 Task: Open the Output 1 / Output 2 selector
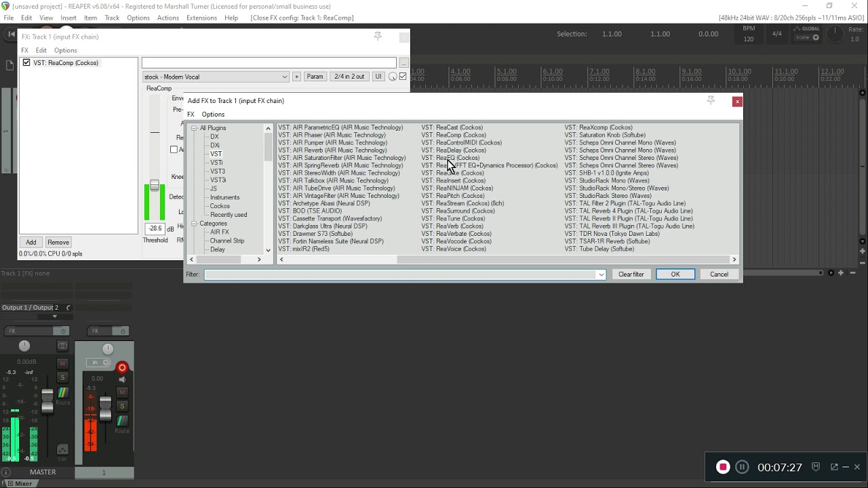(30, 308)
